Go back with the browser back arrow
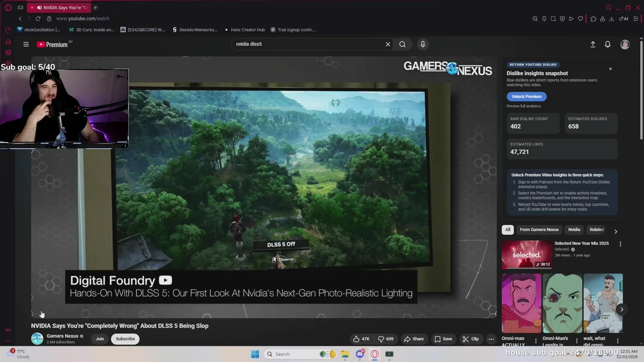644x362 pixels. coord(20,19)
